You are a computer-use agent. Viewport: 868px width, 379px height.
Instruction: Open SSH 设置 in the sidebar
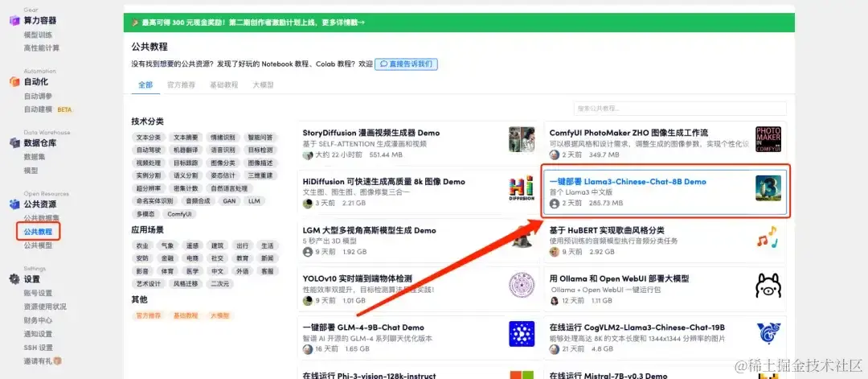pyautogui.click(x=39, y=348)
